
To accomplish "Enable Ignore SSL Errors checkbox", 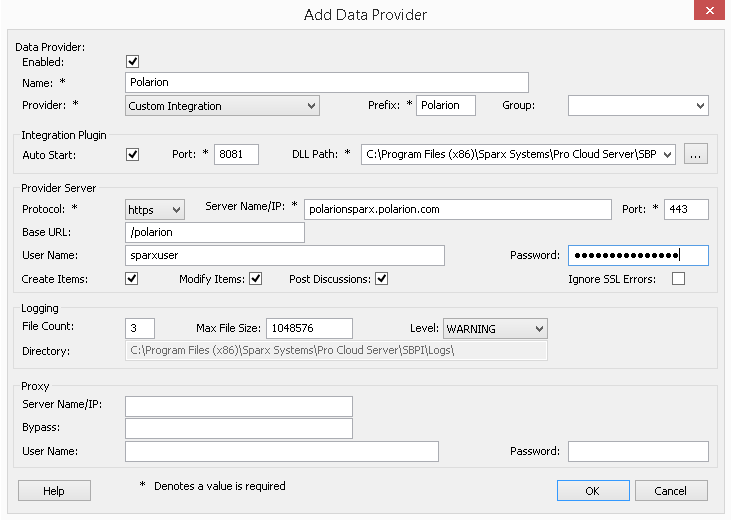I will click(x=678, y=279).
